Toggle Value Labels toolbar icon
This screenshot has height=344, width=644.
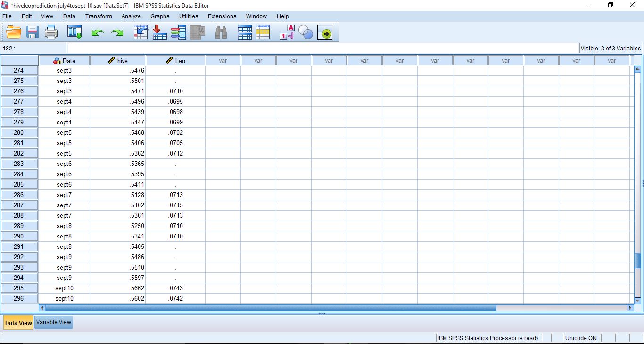point(287,32)
